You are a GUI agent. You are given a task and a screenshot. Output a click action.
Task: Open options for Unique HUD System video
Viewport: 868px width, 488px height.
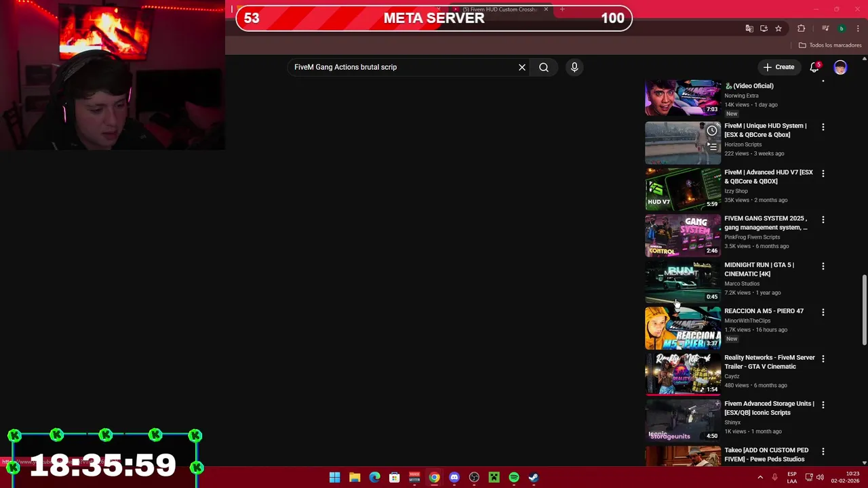(x=823, y=127)
